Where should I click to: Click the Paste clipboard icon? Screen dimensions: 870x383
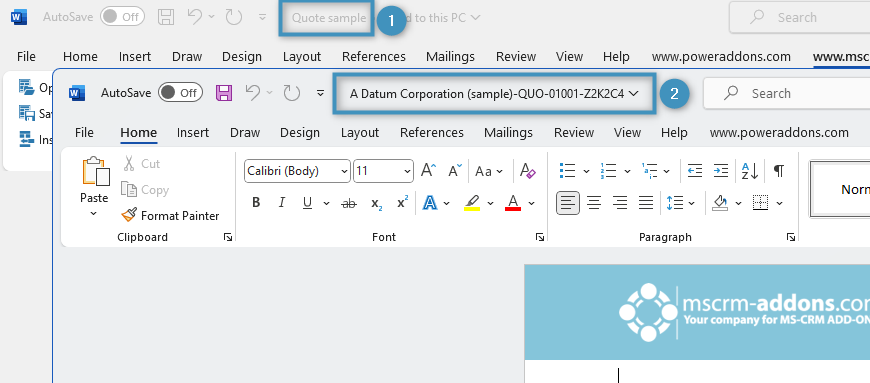95,172
